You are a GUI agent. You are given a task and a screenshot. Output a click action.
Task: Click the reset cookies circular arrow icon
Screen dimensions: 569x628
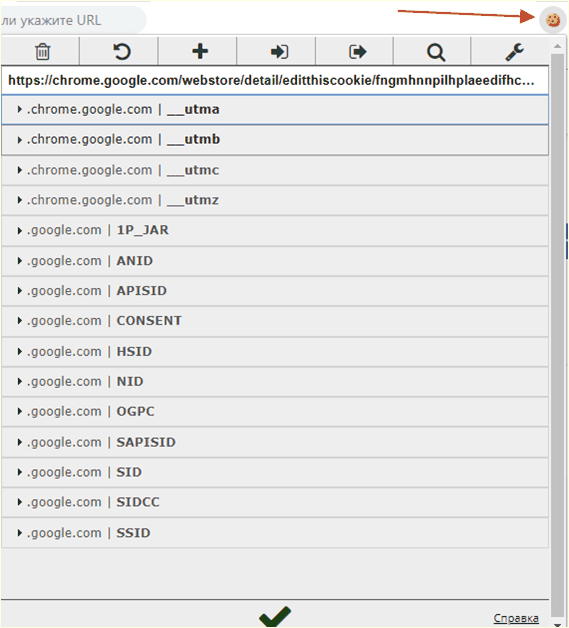[x=121, y=52]
